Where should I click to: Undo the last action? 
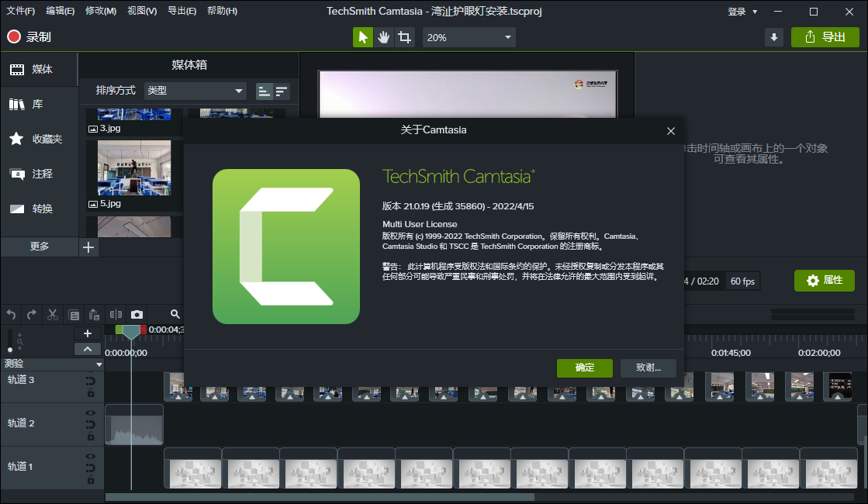pyautogui.click(x=11, y=315)
